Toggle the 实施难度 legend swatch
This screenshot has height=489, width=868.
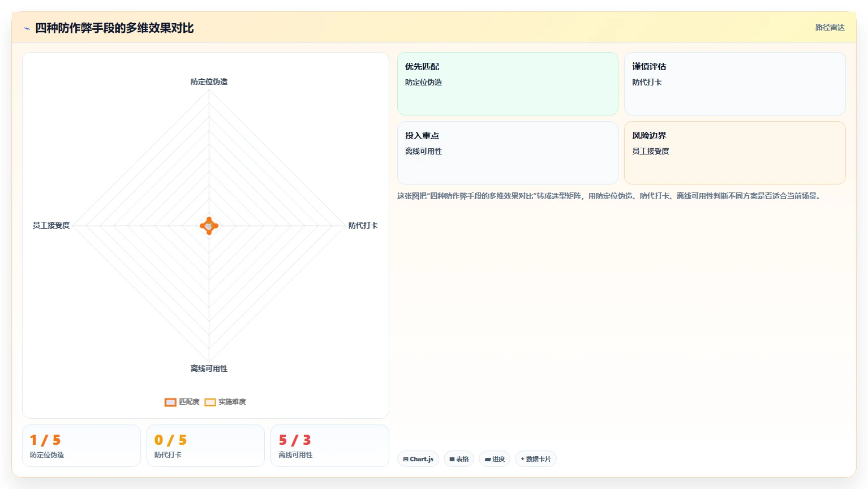tap(210, 402)
